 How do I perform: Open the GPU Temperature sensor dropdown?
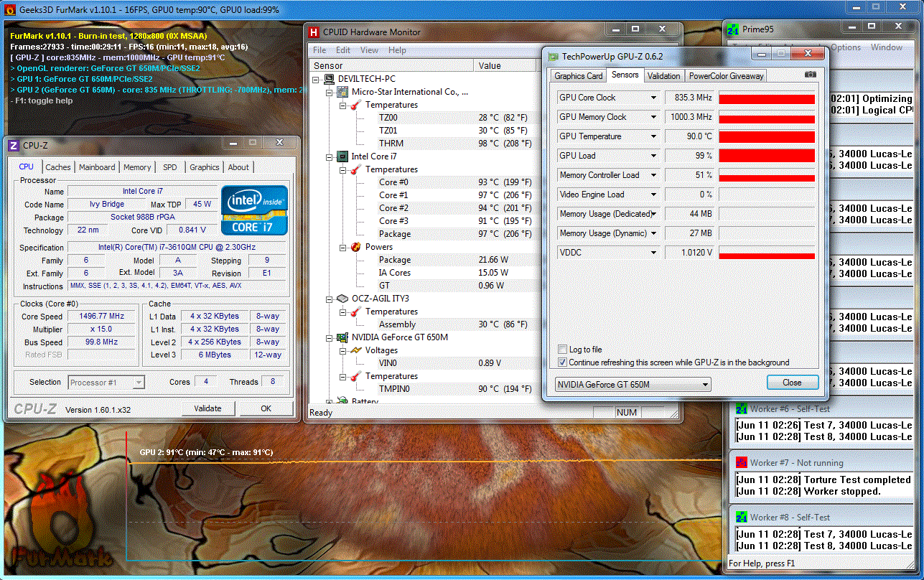[x=653, y=136]
